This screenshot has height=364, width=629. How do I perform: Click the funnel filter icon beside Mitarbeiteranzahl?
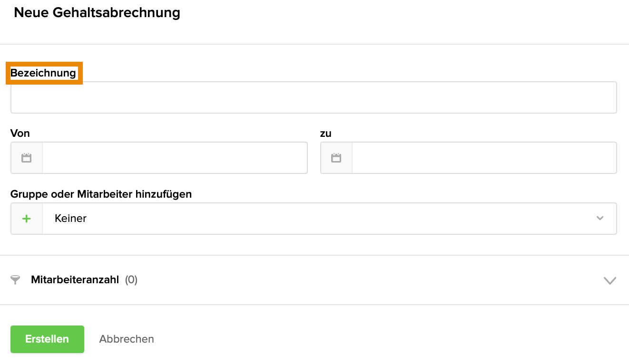(15, 280)
